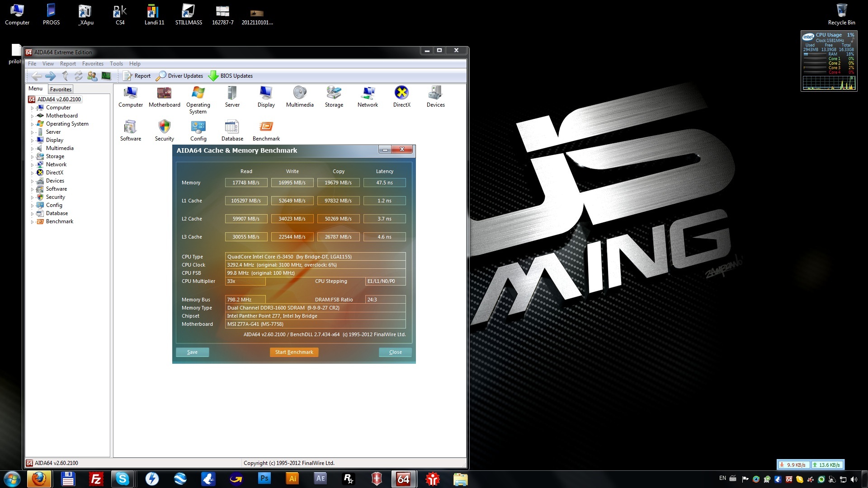The image size is (868, 488).
Task: Open Firefox from the taskbar
Action: pyautogui.click(x=39, y=479)
